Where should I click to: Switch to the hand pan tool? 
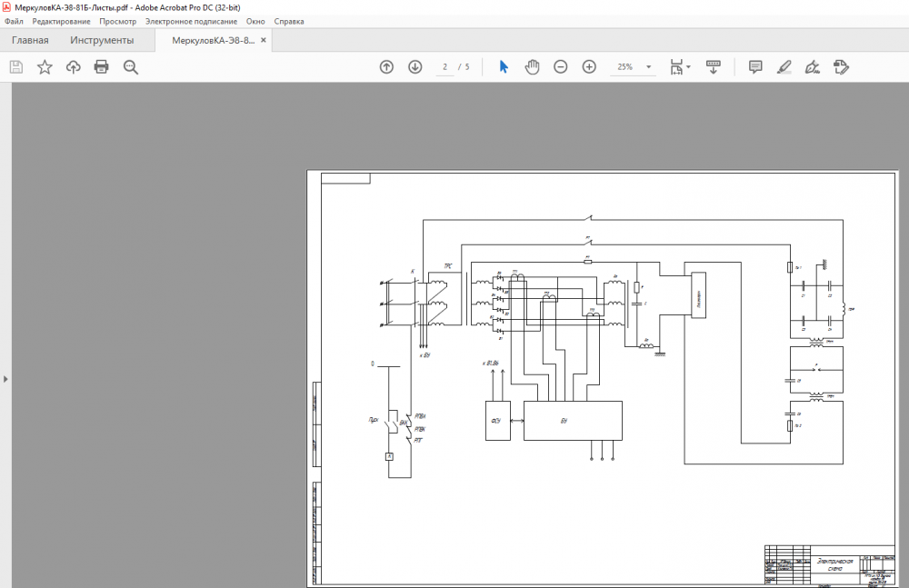coord(532,67)
